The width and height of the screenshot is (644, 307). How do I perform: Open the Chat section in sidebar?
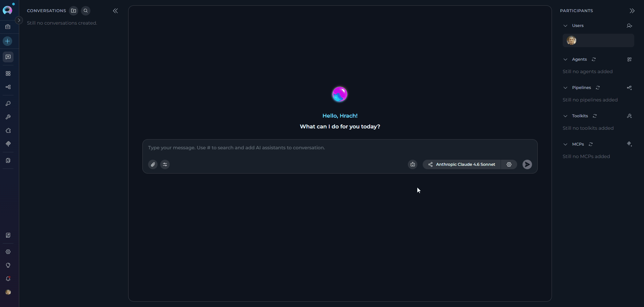coord(8,57)
